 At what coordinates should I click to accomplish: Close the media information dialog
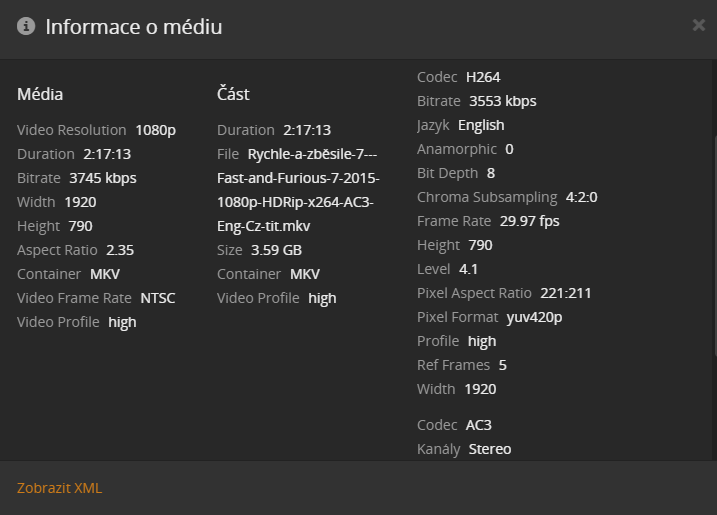point(699,25)
